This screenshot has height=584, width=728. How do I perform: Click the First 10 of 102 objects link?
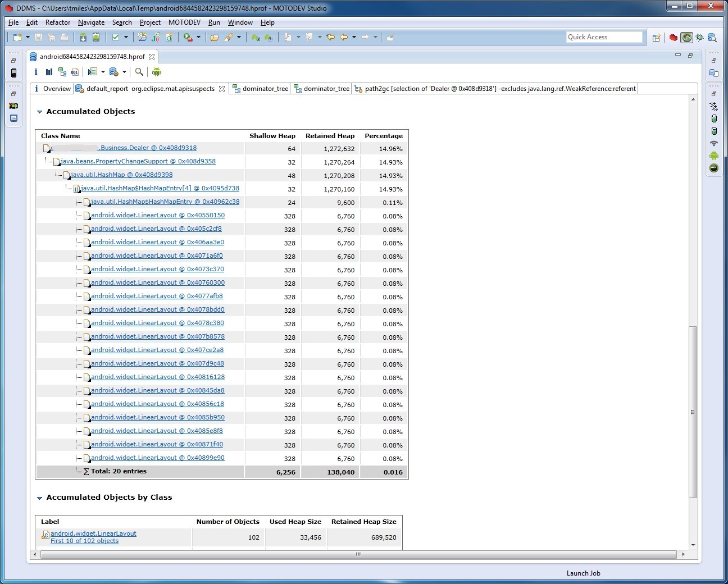point(84,541)
